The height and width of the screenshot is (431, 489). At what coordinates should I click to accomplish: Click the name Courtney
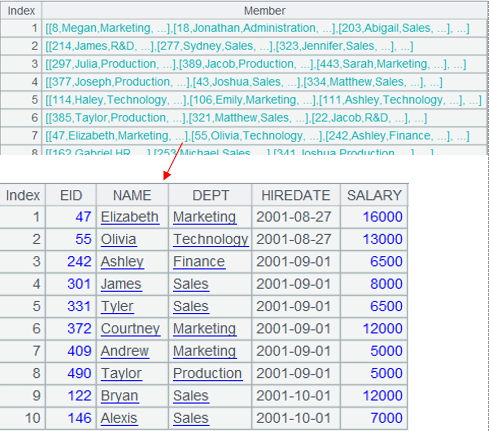click(x=130, y=329)
